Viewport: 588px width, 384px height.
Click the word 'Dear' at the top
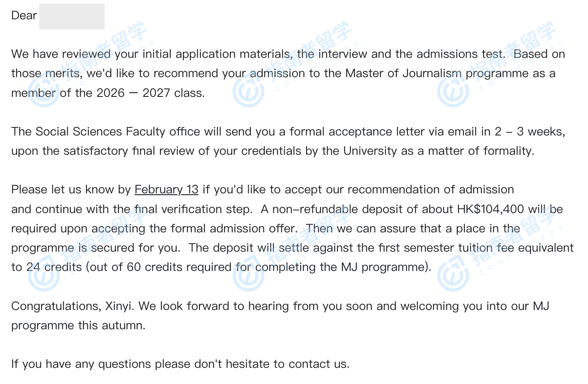point(24,16)
